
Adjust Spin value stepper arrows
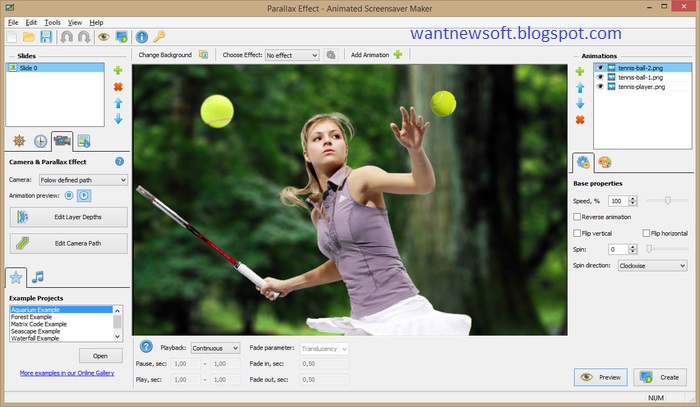click(632, 249)
